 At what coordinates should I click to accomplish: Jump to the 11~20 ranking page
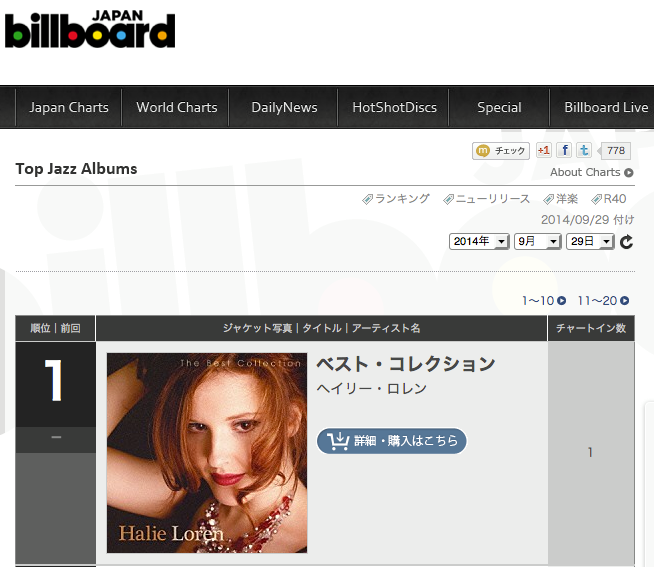[x=603, y=300]
